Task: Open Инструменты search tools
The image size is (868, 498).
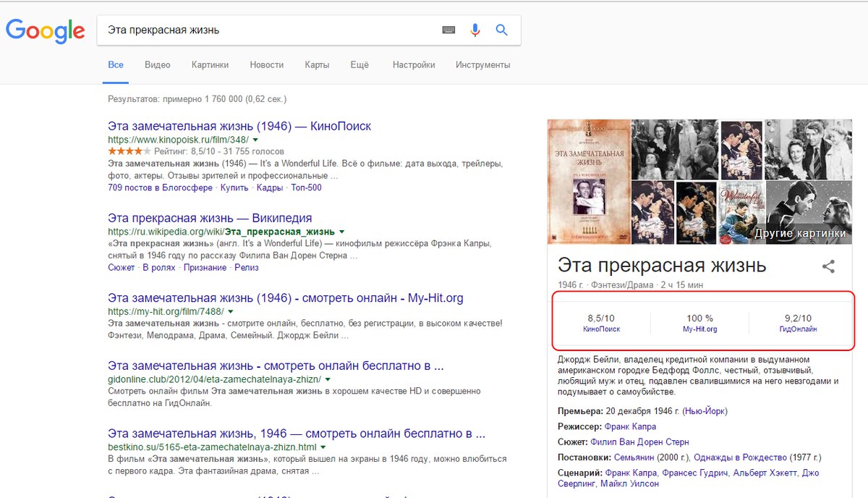Action: pyautogui.click(x=482, y=65)
